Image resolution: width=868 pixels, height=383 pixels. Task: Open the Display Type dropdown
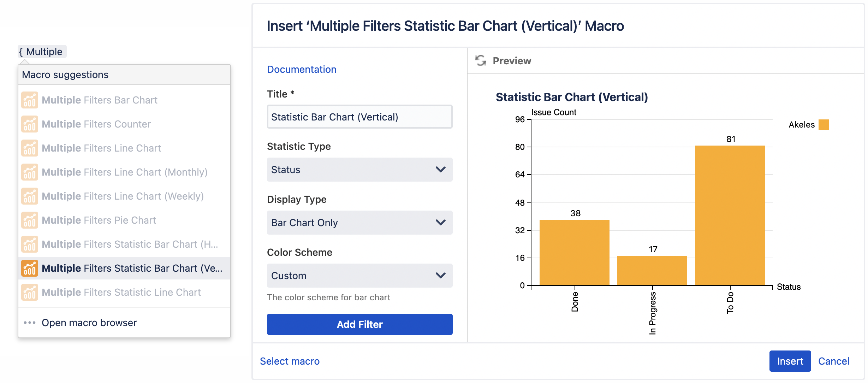click(359, 223)
